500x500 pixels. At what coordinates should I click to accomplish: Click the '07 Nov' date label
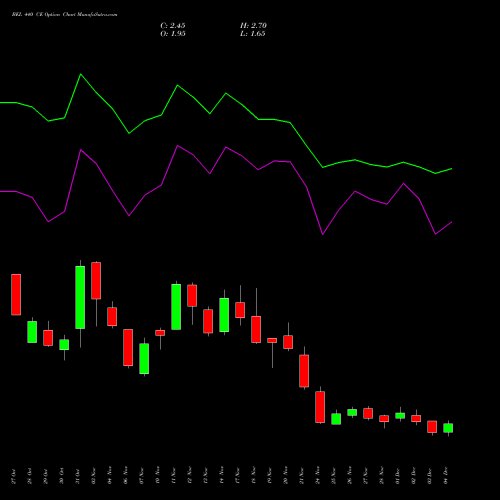pyautogui.click(x=142, y=475)
